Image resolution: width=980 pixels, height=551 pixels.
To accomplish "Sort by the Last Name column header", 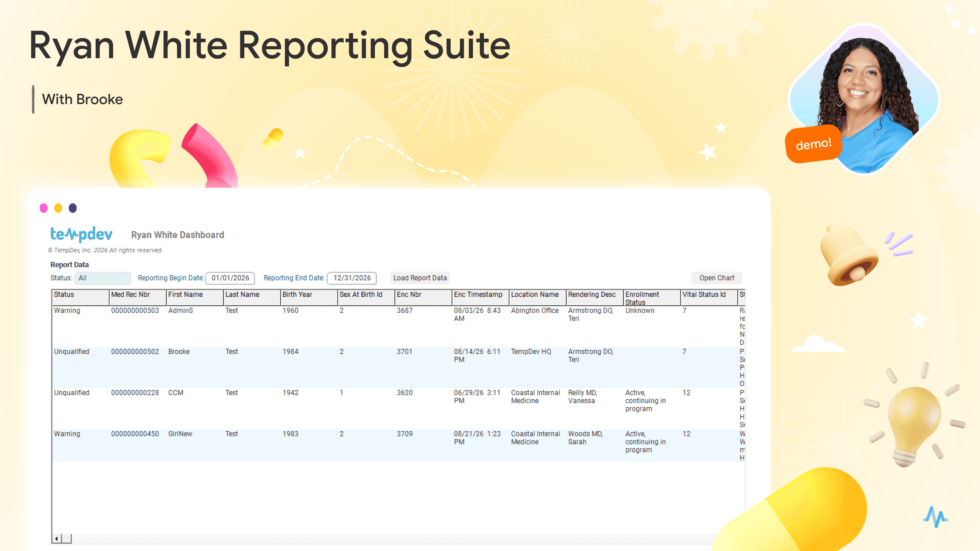I will click(x=252, y=298).
